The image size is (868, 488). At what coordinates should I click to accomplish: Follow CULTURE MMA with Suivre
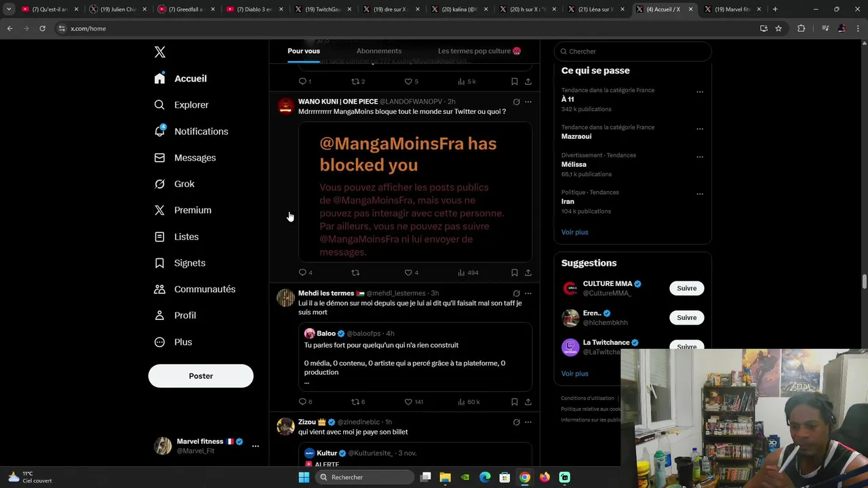click(686, 288)
